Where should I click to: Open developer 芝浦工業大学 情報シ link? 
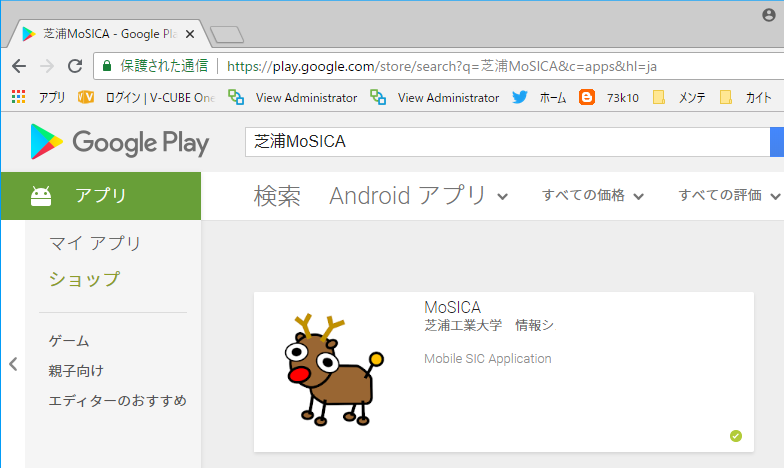point(490,326)
